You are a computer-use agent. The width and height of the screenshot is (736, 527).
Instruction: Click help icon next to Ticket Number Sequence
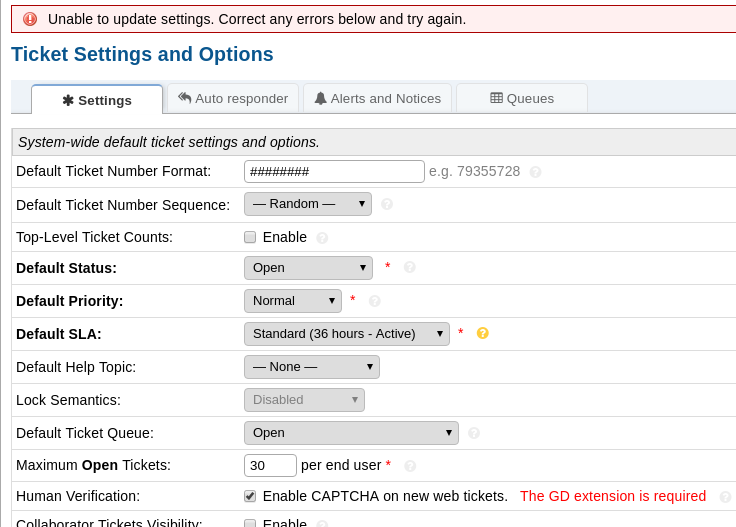pos(387,204)
